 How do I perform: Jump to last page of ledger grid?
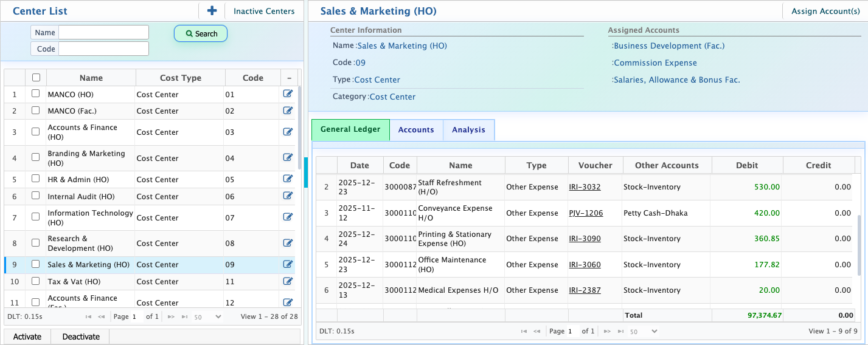click(x=620, y=331)
